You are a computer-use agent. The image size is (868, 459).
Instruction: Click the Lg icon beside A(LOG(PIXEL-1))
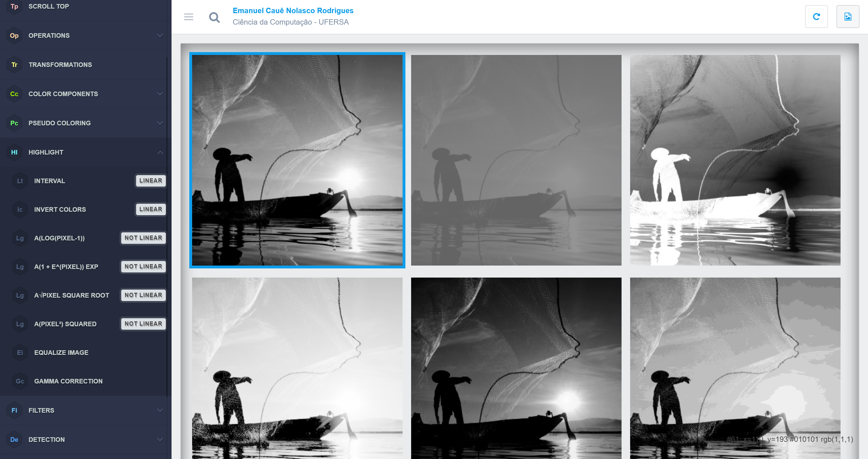coord(20,238)
